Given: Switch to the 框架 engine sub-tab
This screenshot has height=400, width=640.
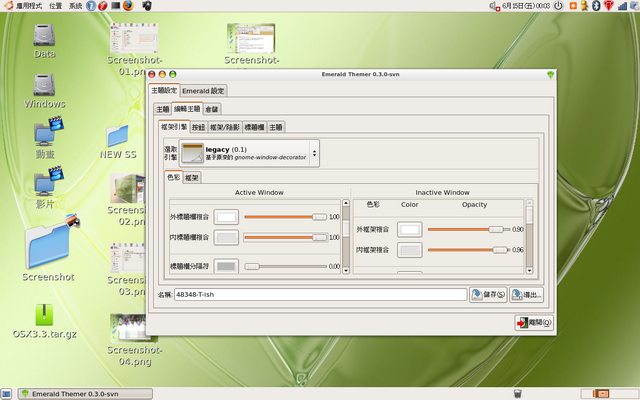Looking at the screenshot, I should coord(191,178).
